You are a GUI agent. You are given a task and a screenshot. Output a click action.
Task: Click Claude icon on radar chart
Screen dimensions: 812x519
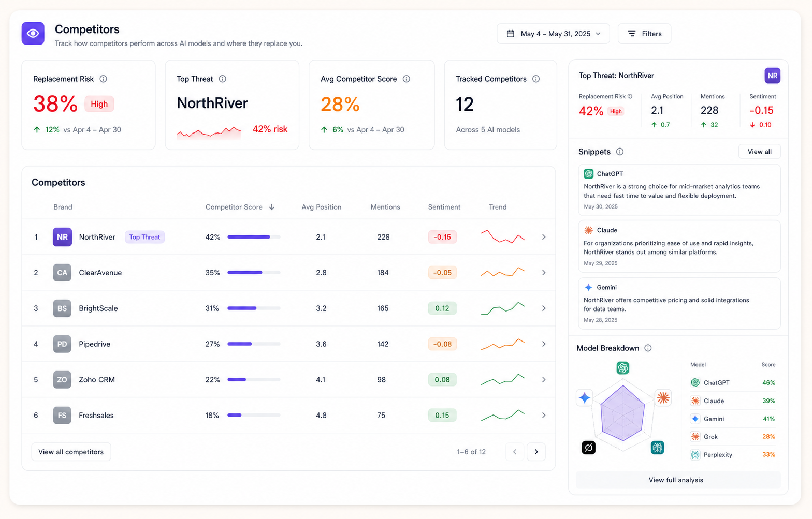663,397
